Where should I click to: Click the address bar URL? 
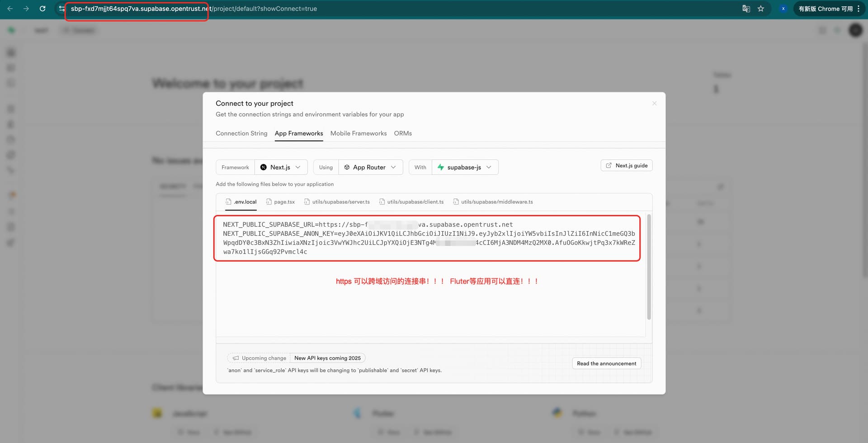tap(194, 9)
